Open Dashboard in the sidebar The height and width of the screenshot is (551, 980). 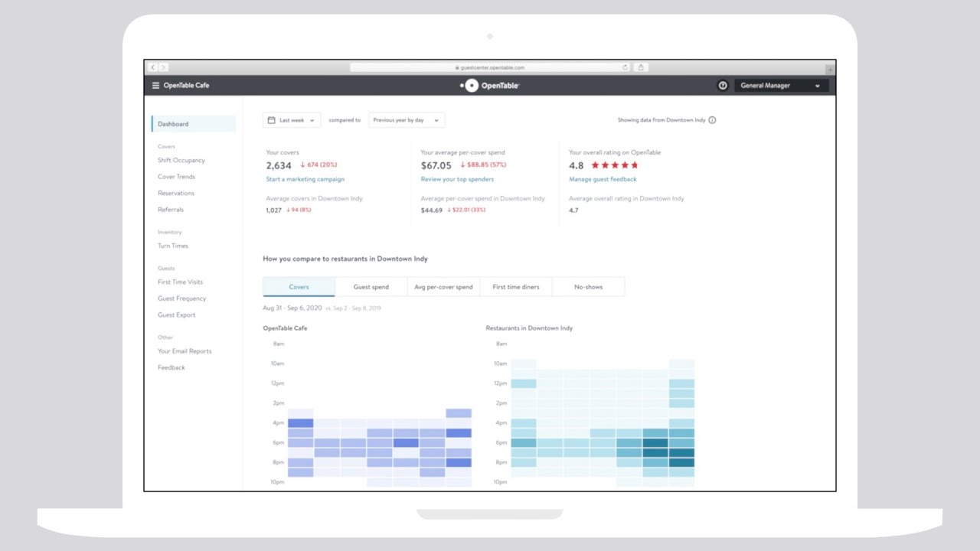[194, 124]
